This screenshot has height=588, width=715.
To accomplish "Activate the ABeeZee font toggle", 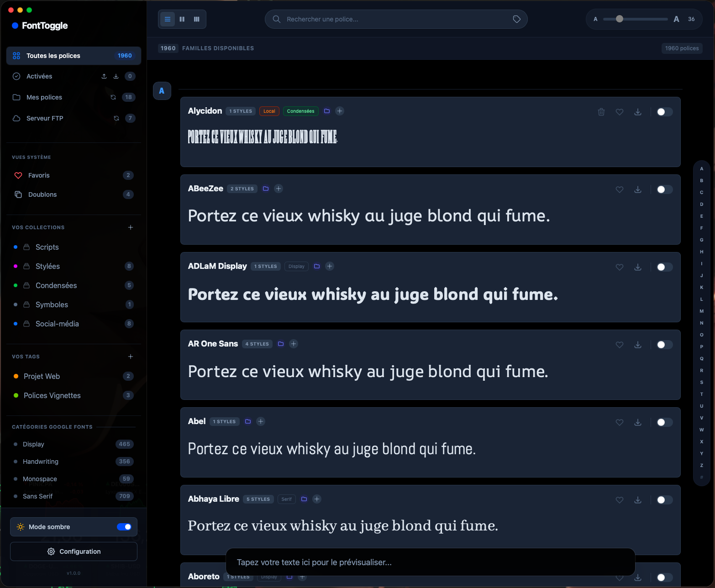I will point(664,189).
